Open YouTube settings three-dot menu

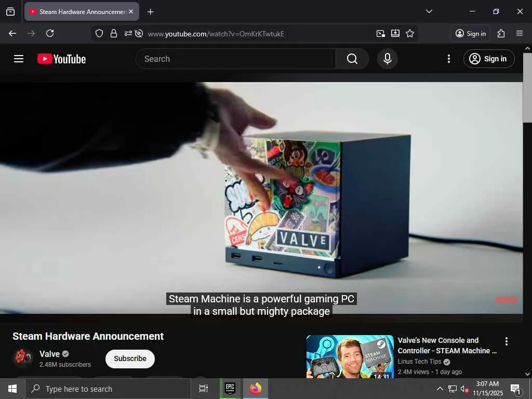coord(449,59)
